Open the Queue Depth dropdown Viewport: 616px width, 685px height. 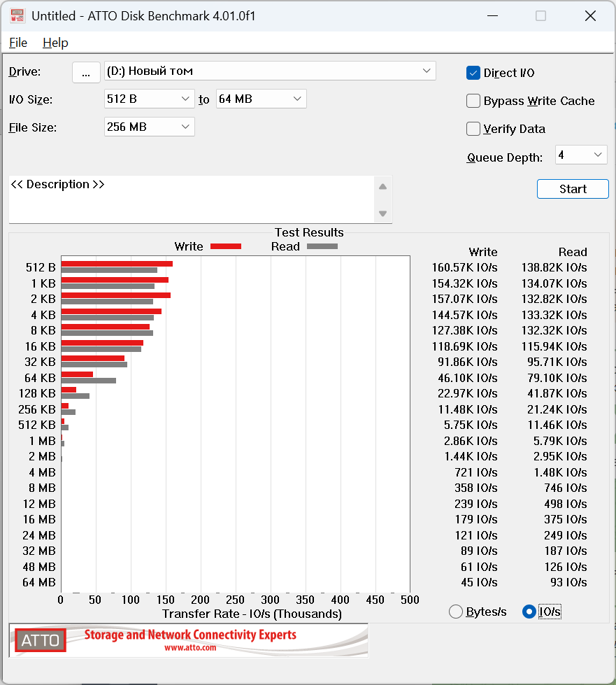(x=581, y=155)
